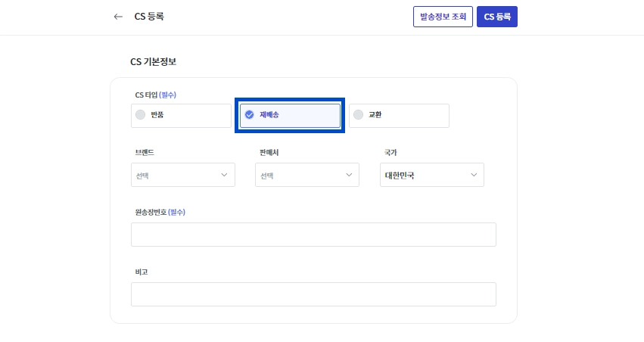The height and width of the screenshot is (342, 644).
Task: Click the CS 기본정보 section heading
Action: pyautogui.click(x=154, y=61)
